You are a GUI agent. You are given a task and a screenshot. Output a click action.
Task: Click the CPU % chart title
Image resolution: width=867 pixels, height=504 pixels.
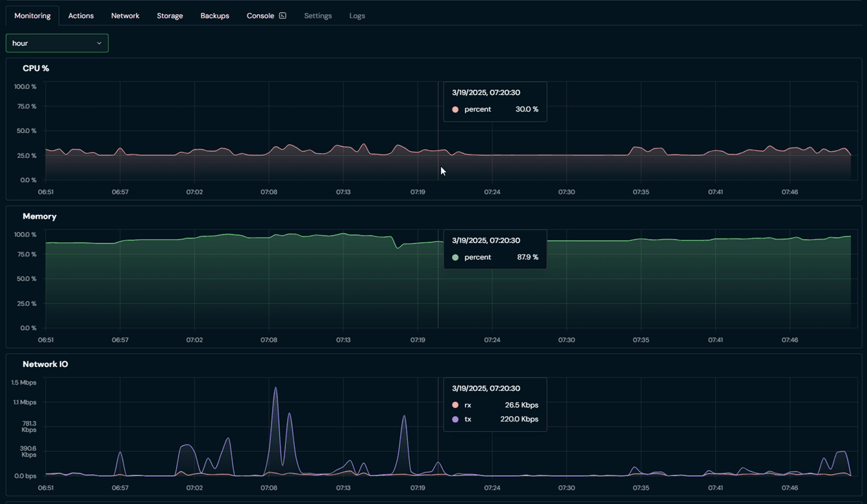36,68
